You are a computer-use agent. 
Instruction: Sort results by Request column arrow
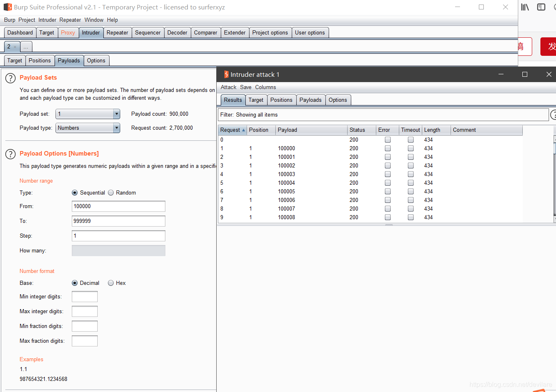pyautogui.click(x=243, y=130)
